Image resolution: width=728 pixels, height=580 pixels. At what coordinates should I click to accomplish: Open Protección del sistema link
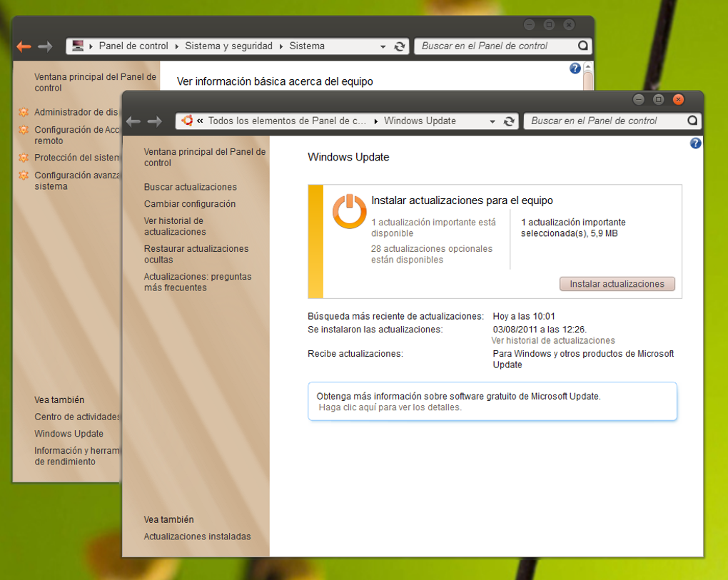tap(76, 158)
